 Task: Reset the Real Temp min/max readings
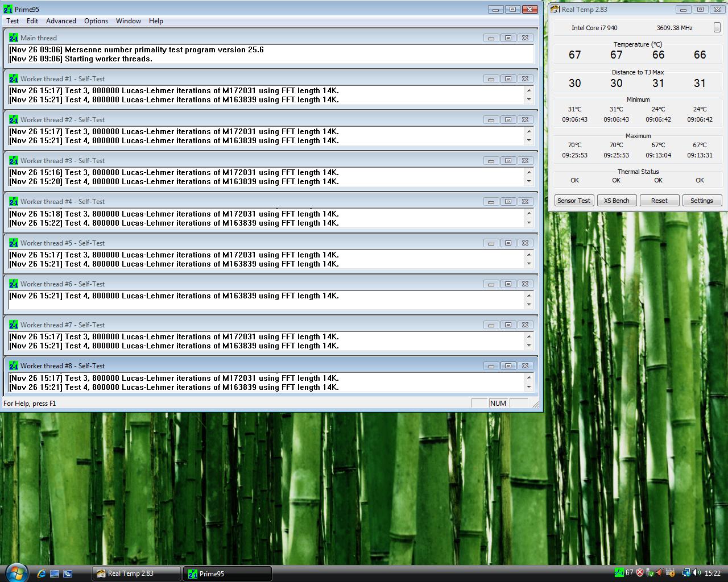(x=659, y=201)
